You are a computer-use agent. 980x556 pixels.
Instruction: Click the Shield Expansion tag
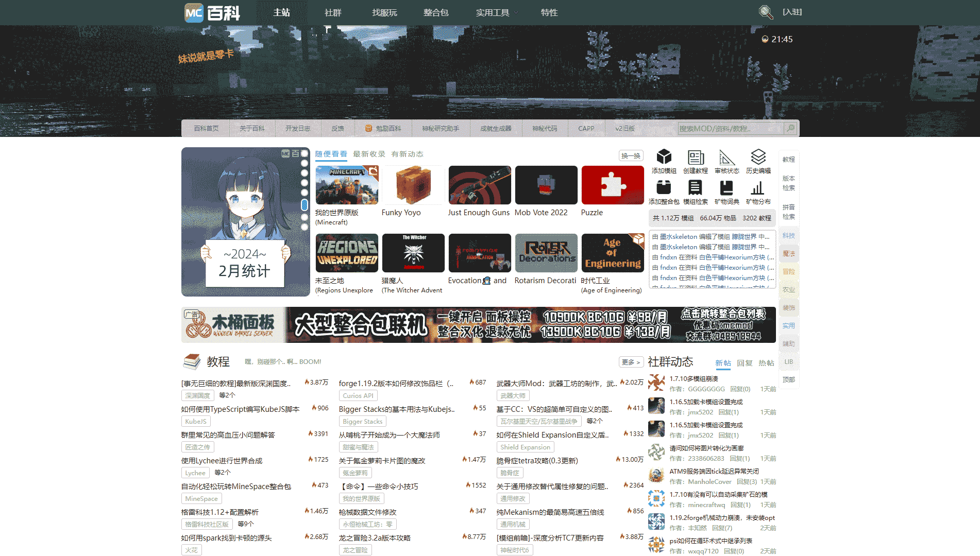[525, 447]
